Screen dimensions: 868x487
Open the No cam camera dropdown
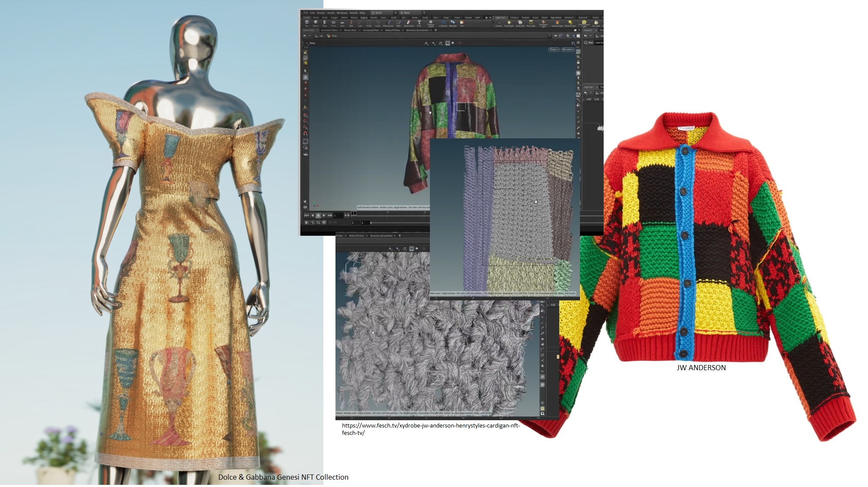(567, 50)
